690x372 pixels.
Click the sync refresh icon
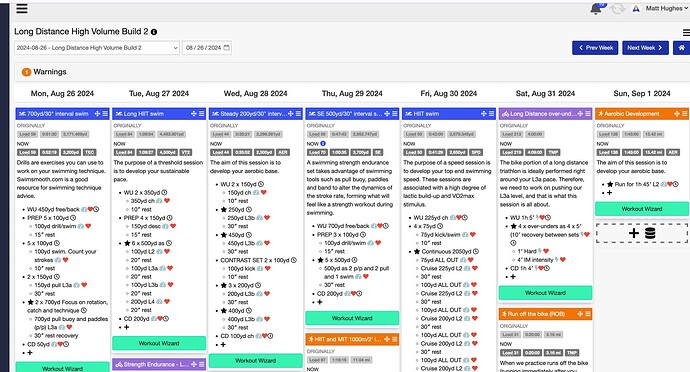tap(617, 8)
